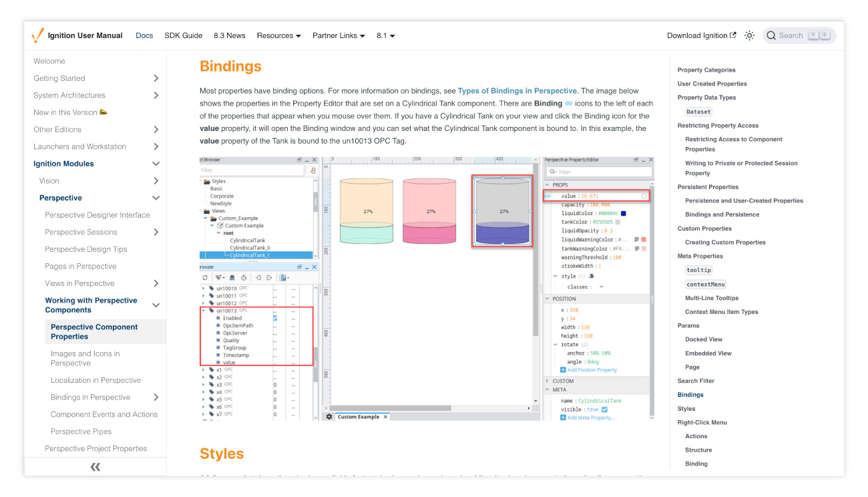Select the OpcItemPath row under un10013
This screenshot has height=497, width=868.
[x=238, y=325]
